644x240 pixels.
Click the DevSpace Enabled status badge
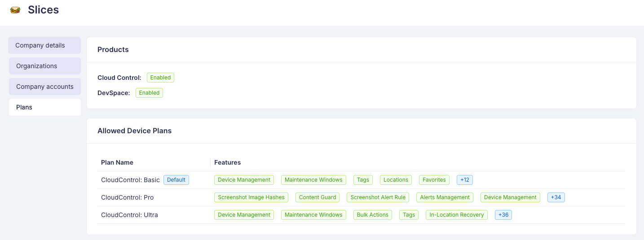(x=149, y=93)
